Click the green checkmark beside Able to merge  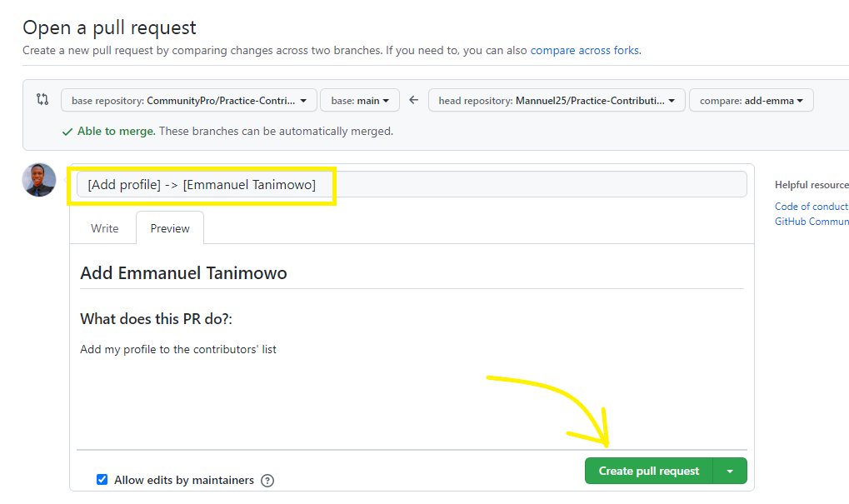pos(67,132)
